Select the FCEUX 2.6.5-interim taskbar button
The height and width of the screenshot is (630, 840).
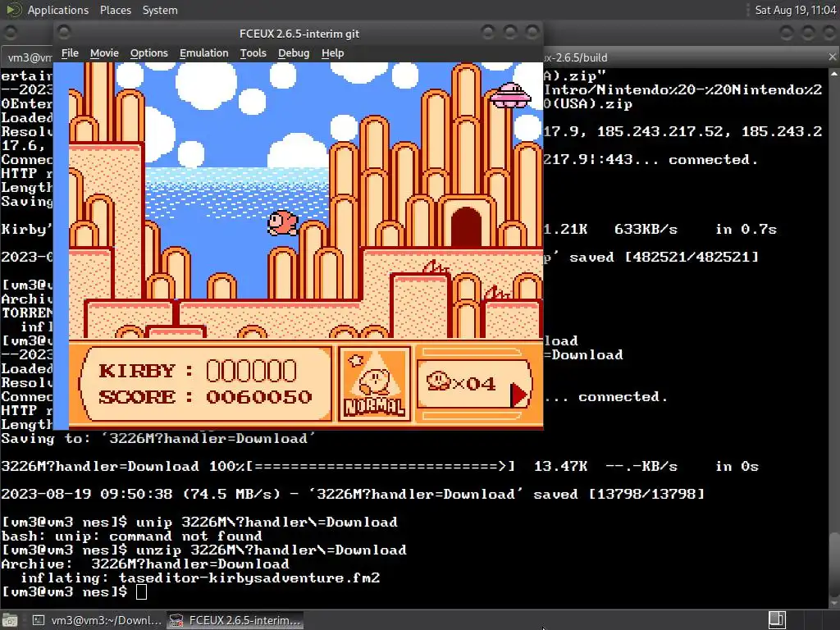[x=235, y=620]
